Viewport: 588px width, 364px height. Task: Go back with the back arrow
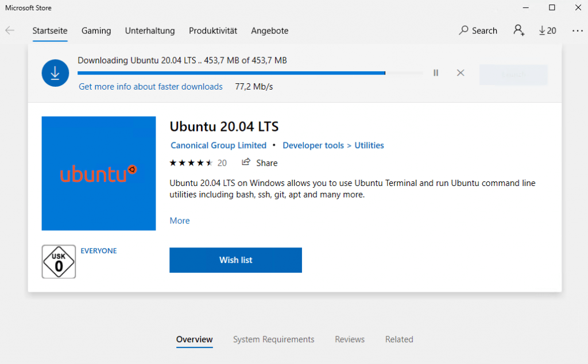tap(10, 30)
